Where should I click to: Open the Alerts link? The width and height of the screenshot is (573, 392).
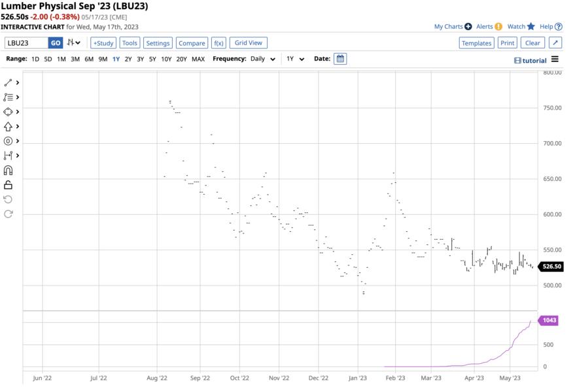485,27
